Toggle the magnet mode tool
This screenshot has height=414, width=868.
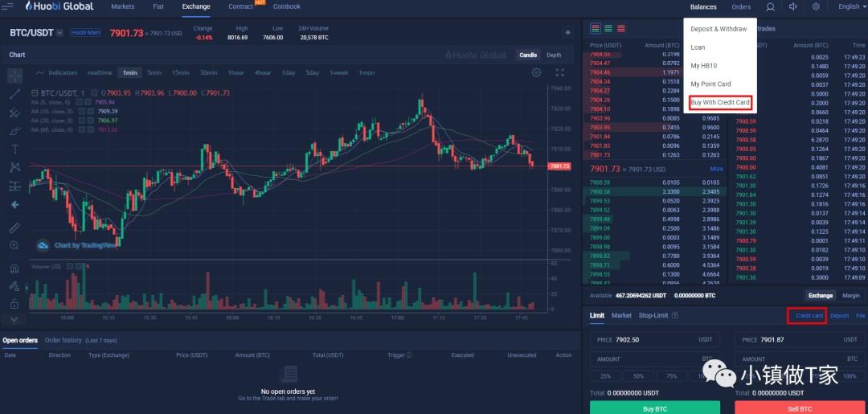(x=15, y=269)
